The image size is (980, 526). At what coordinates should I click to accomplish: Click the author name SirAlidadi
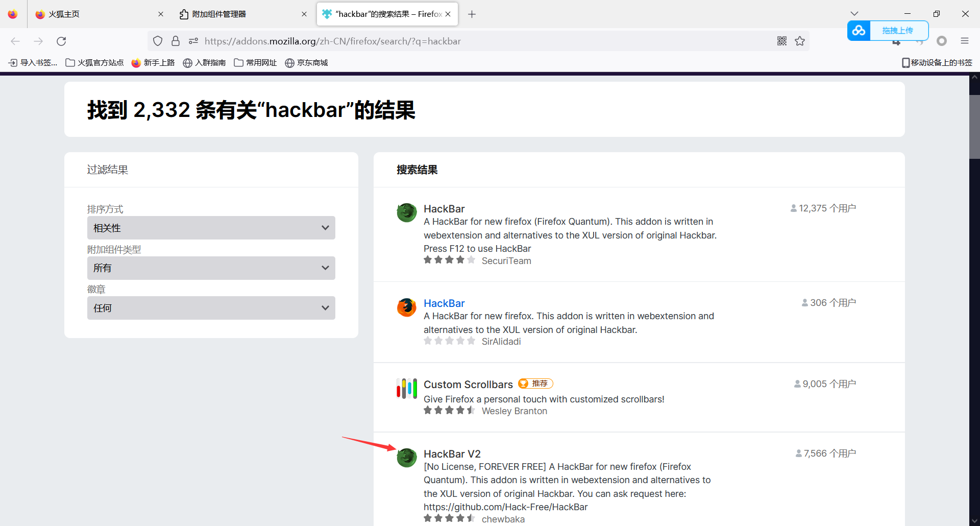tap(501, 342)
